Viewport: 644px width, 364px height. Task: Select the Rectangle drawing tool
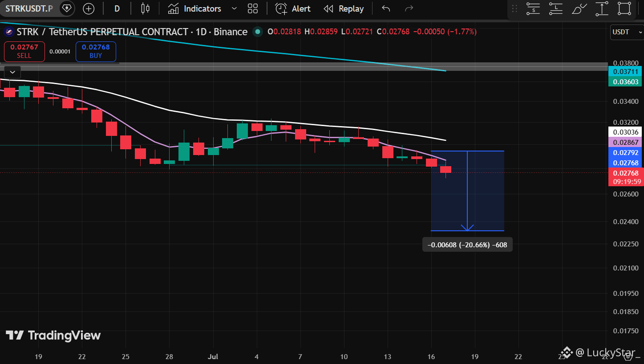[625, 8]
